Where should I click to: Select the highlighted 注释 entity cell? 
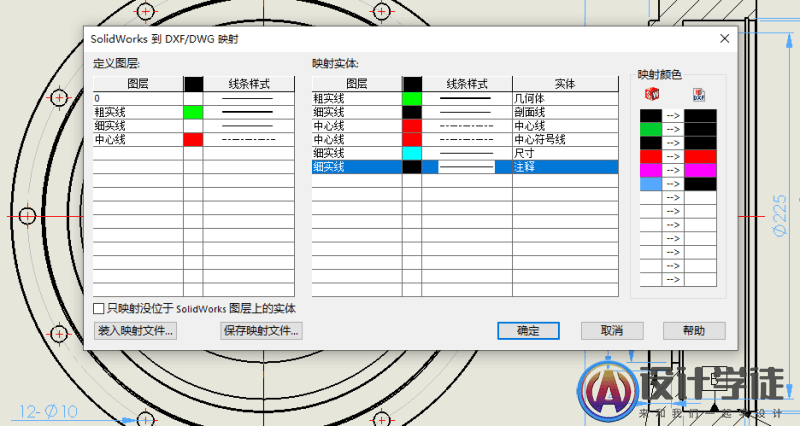click(565, 167)
